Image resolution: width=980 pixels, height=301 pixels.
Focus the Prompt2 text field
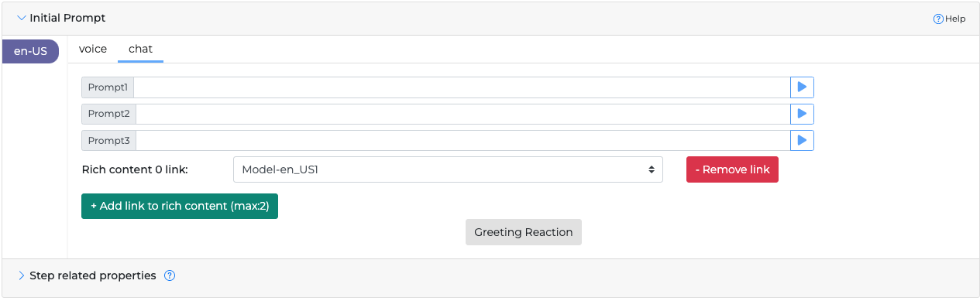click(x=462, y=114)
